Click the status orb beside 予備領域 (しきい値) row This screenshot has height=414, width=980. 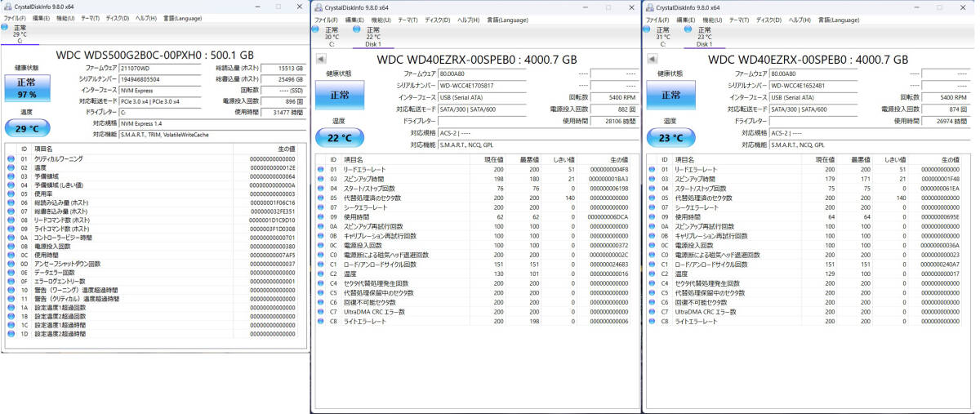[x=11, y=184]
